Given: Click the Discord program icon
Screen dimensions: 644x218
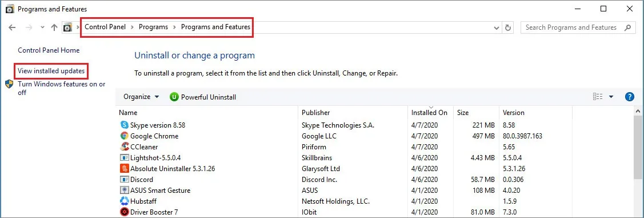Looking at the screenshot, I should (x=124, y=179).
